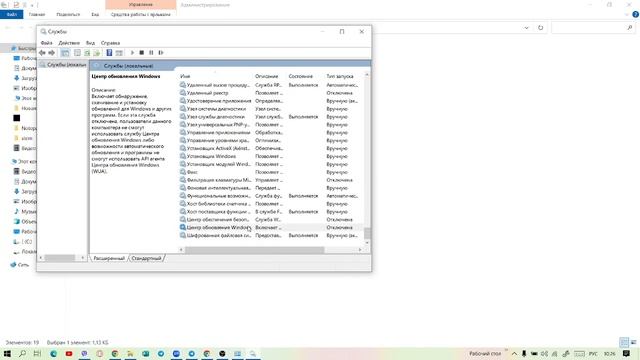Refresh the services list via toolbar icon

point(87,53)
